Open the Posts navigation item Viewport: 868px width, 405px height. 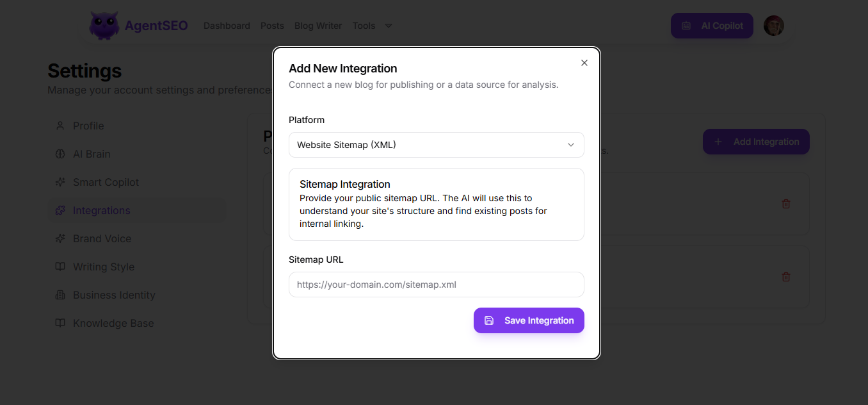click(272, 26)
